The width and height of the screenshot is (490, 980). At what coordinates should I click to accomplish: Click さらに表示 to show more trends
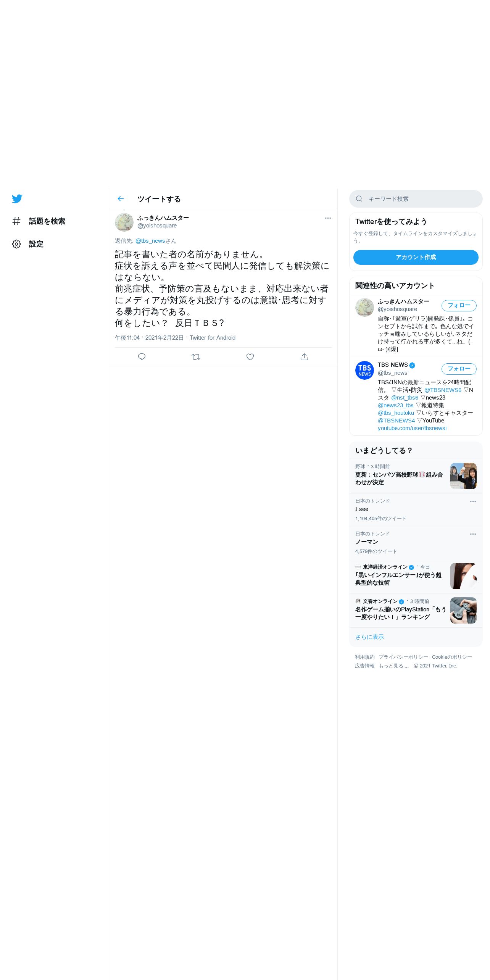(369, 637)
